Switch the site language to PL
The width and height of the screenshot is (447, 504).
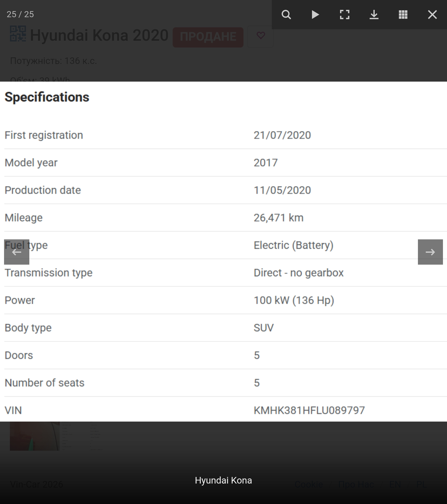pyautogui.click(x=421, y=484)
